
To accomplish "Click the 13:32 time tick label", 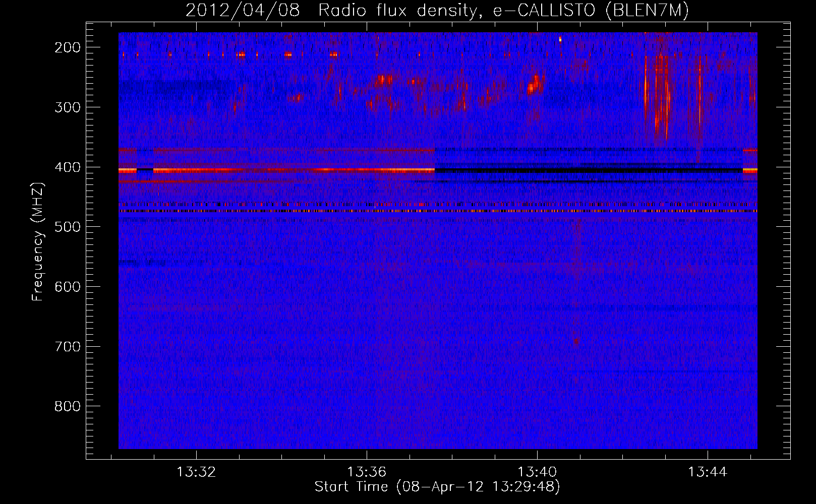I will tap(196, 472).
